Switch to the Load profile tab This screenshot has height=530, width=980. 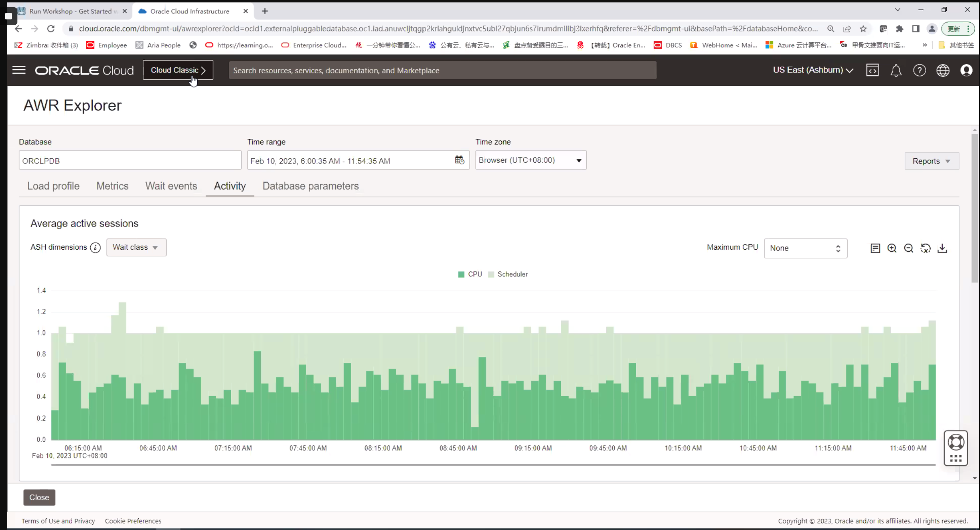[x=53, y=186]
